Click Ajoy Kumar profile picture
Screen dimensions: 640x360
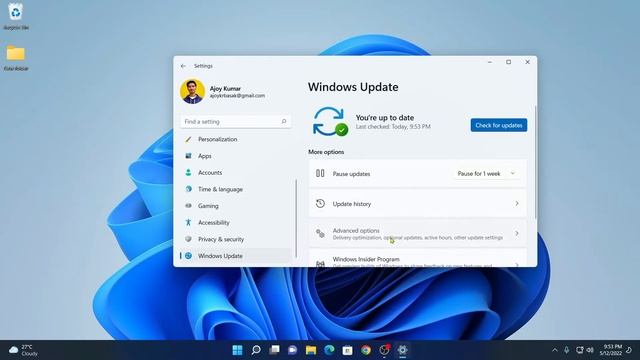192,91
